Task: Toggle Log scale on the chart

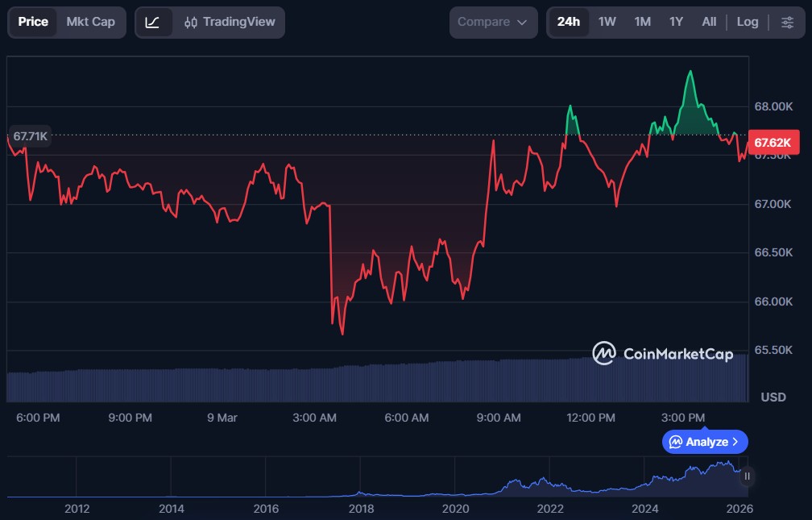Action: [x=747, y=22]
